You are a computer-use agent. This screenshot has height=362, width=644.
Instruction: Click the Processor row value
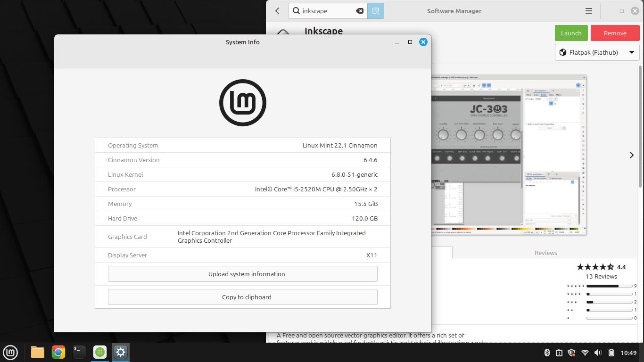click(316, 189)
